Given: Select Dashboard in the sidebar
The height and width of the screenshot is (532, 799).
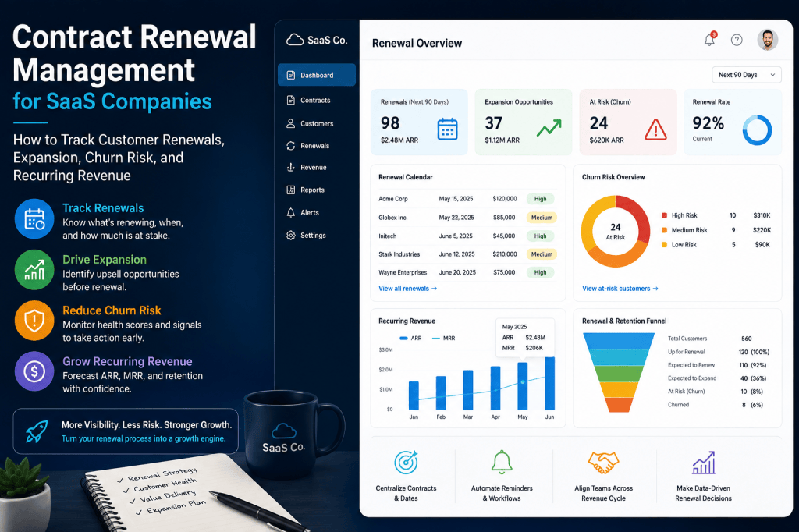Looking at the screenshot, I should coord(317,75).
